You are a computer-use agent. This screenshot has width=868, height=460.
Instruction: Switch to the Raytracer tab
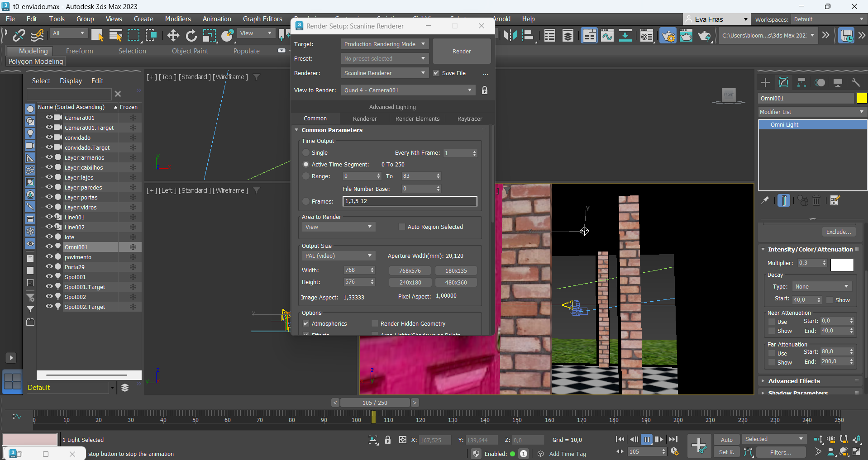click(x=469, y=119)
